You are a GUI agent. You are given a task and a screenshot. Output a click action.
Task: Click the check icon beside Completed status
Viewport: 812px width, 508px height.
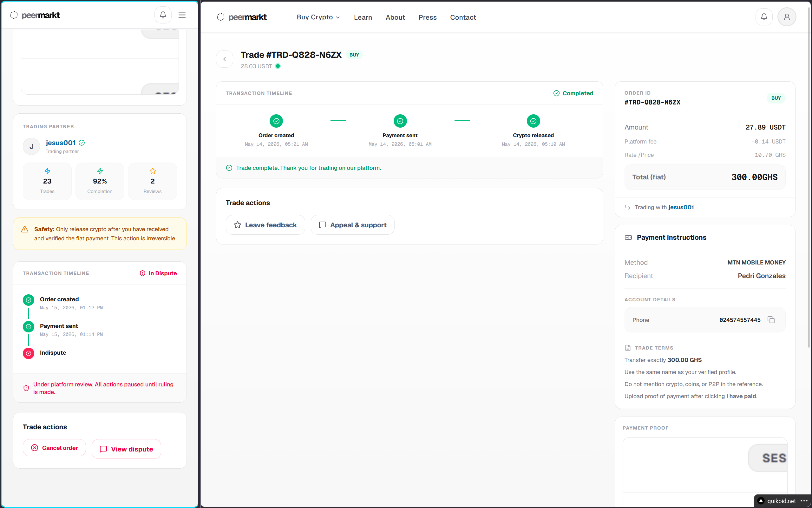click(x=556, y=93)
